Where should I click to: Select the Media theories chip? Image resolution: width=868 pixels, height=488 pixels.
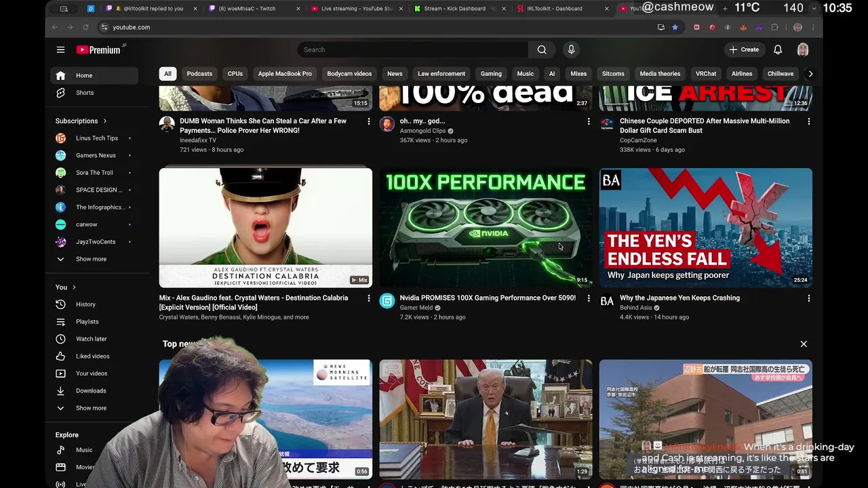(x=660, y=74)
